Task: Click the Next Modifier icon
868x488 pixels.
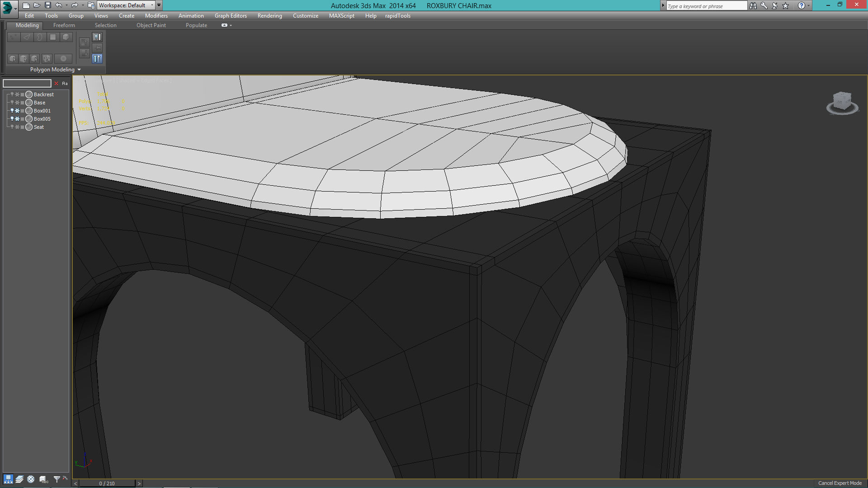Action: point(84,53)
